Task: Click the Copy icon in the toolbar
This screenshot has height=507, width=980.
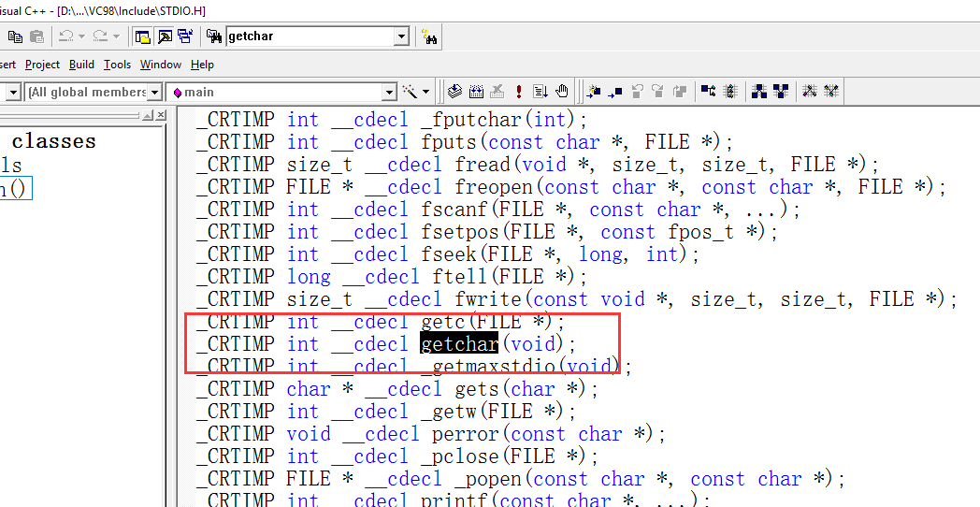Action: pyautogui.click(x=15, y=36)
